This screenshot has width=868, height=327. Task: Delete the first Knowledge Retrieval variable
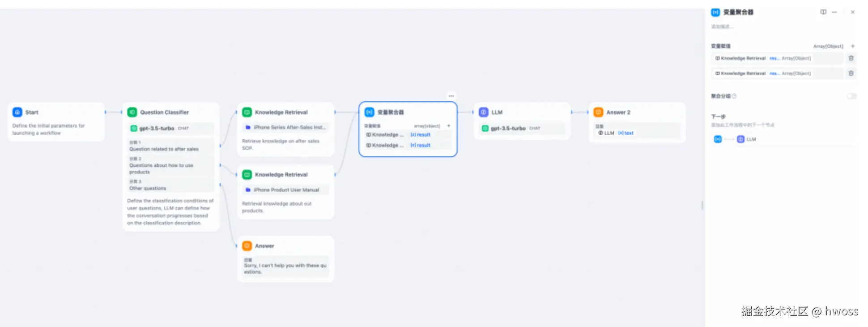[x=851, y=58]
